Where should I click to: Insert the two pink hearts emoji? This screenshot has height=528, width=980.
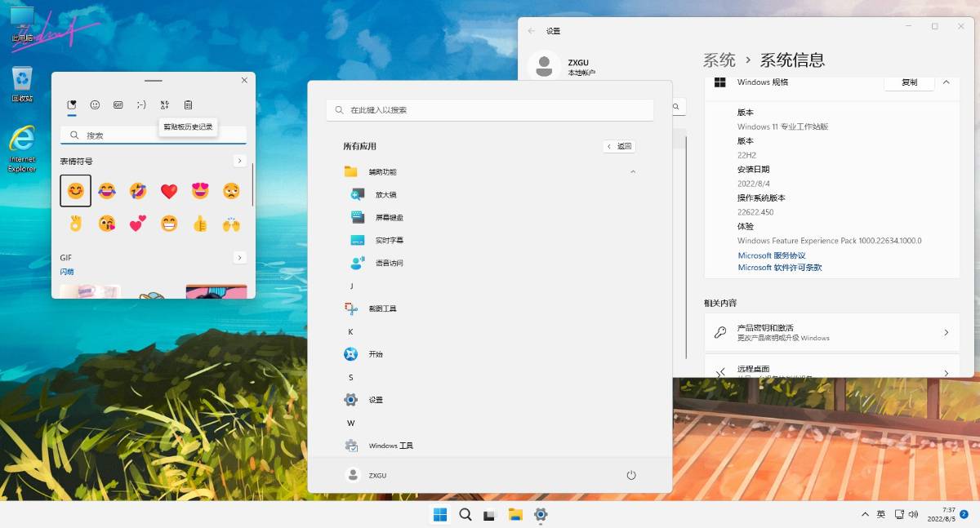click(x=138, y=223)
